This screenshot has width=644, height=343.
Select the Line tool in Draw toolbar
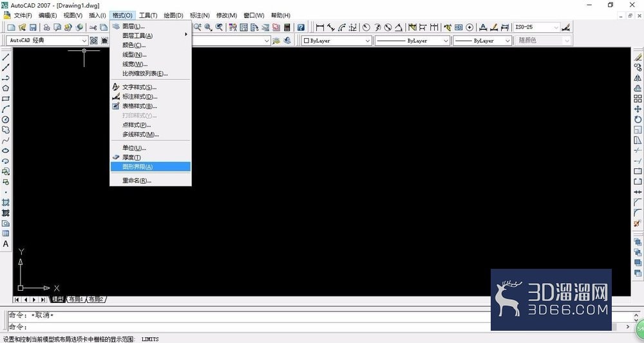coord(6,57)
